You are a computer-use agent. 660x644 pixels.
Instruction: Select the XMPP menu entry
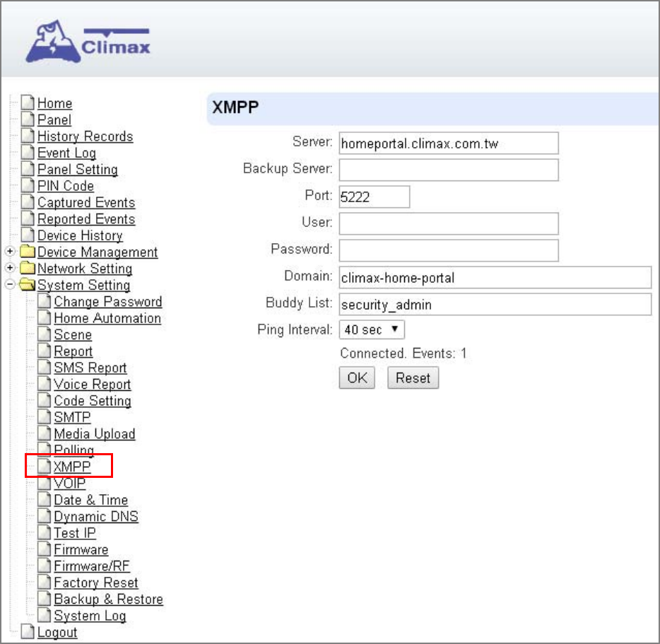coord(72,467)
